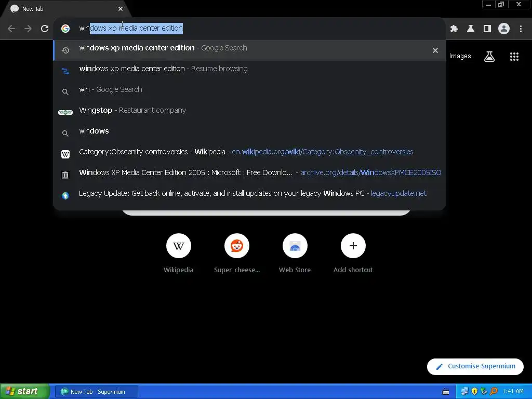Click the Add shortcut plus tile
Image resolution: width=532 pixels, height=399 pixels.
point(353,253)
